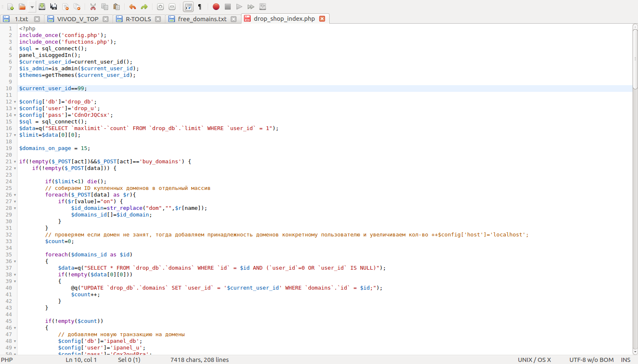Collapse fold marker on line 22
The width and height of the screenshot is (638, 364).
click(x=15, y=168)
